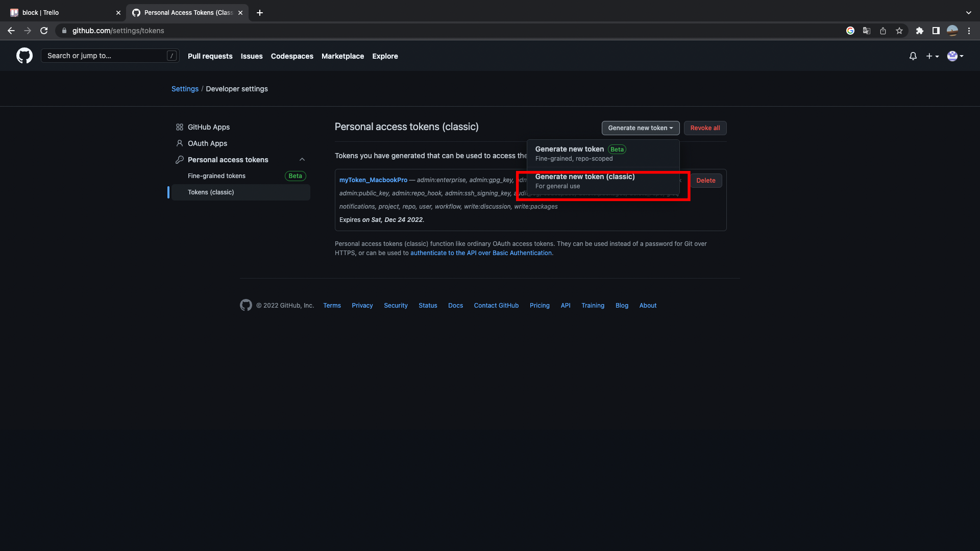Viewport: 980px width, 551px height.
Task: Focus the Search or jump to field
Action: (x=105, y=56)
